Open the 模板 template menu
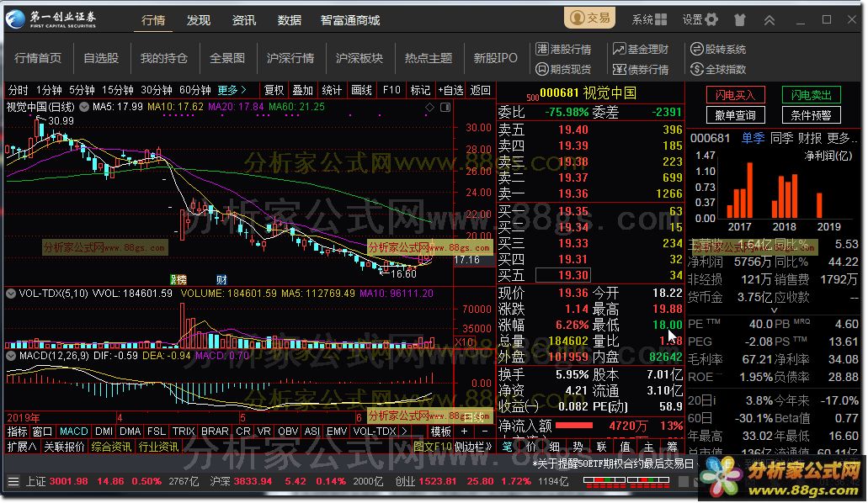The image size is (868, 503). (440, 432)
